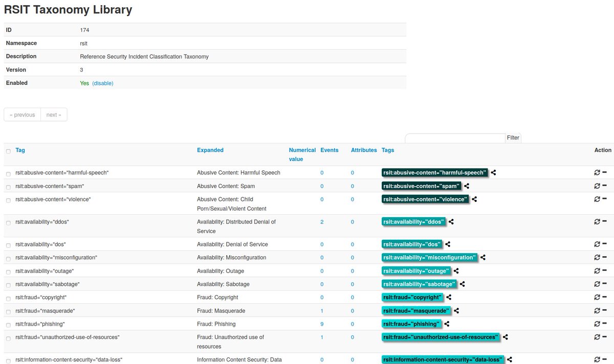Click the share icon beside unauthorized-use-of-resources tag
Viewport: 614px width, 364px height.
506,337
